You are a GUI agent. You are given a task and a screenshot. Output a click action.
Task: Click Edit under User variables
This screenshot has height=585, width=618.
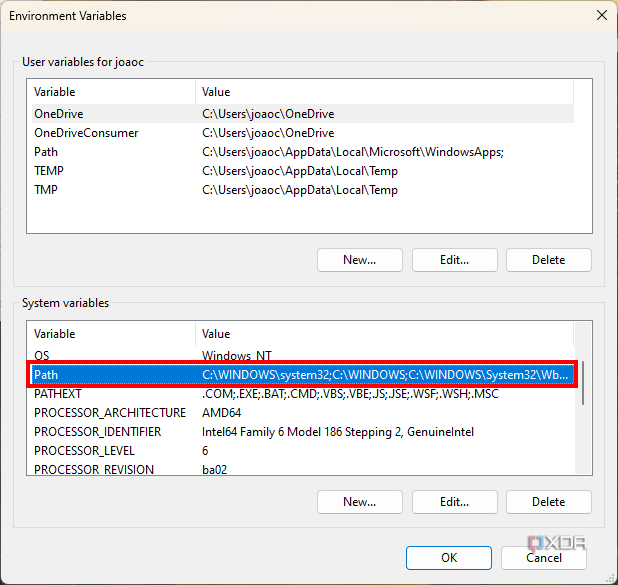click(x=454, y=260)
